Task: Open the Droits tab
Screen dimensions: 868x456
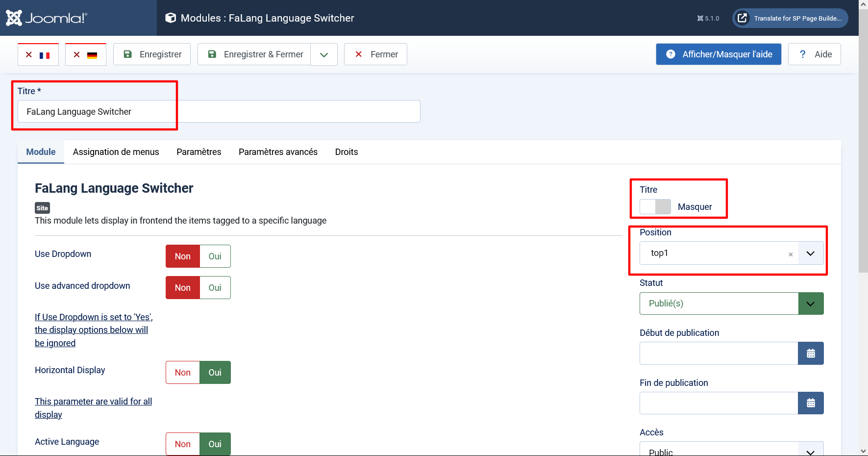Action: pos(347,152)
